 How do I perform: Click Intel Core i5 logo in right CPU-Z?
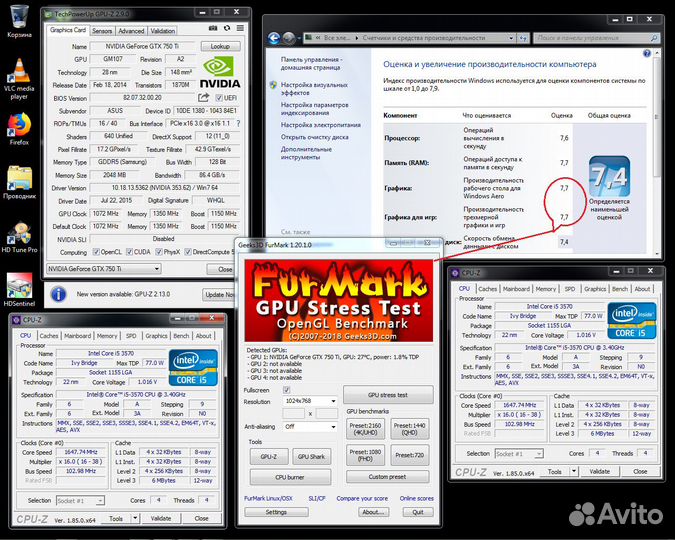[x=632, y=320]
